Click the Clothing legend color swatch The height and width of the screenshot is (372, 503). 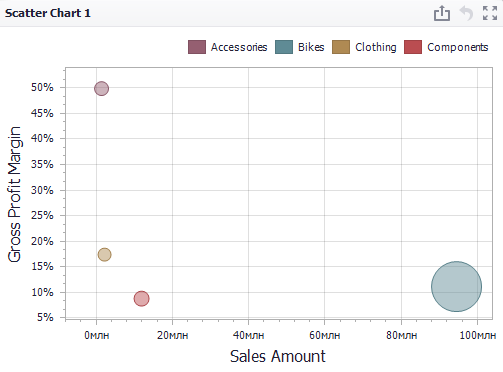[341, 47]
